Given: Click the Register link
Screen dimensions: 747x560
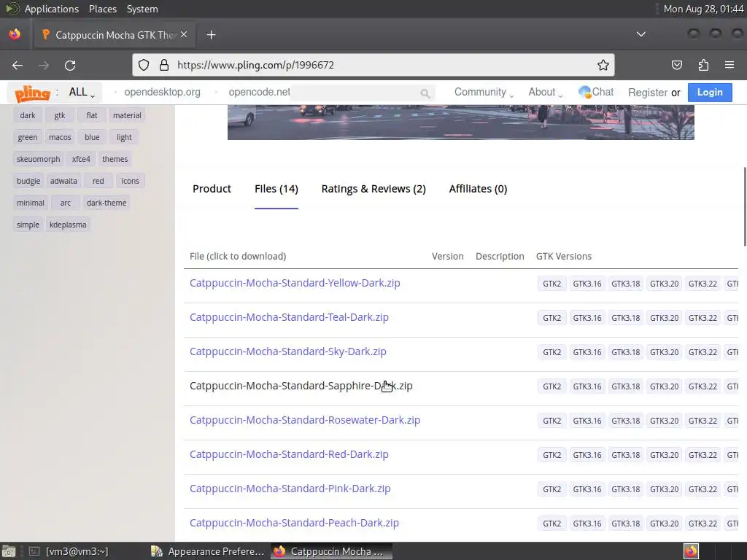Looking at the screenshot, I should tap(648, 93).
